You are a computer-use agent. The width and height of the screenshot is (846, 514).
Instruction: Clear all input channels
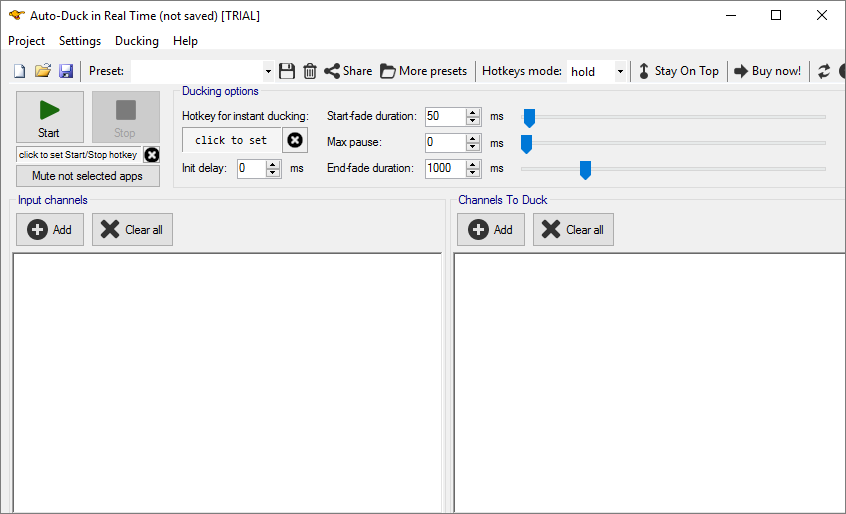[x=132, y=230]
